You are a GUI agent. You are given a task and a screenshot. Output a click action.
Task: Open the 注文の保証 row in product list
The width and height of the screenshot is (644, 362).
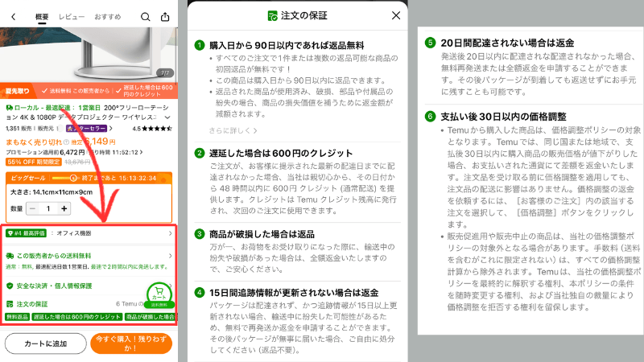pos(89,304)
